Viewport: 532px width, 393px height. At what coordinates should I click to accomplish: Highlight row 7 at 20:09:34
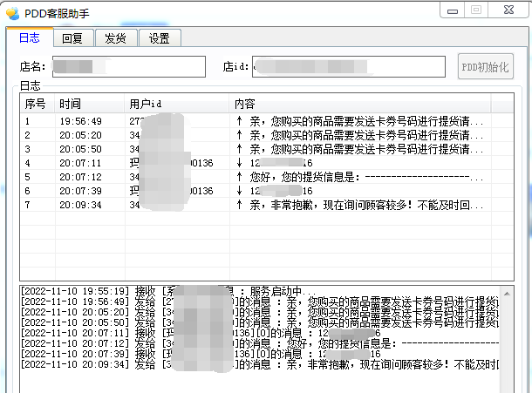[x=262, y=205]
